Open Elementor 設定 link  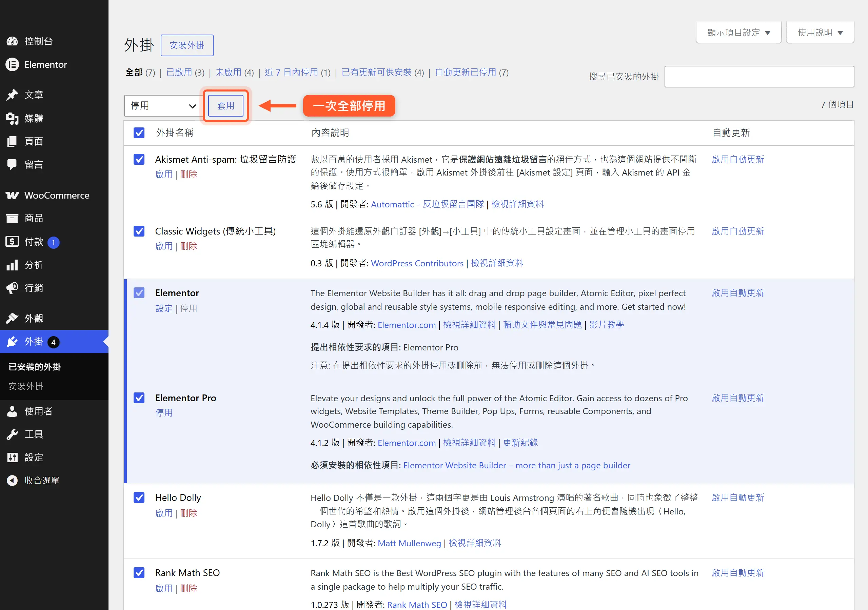pos(164,308)
